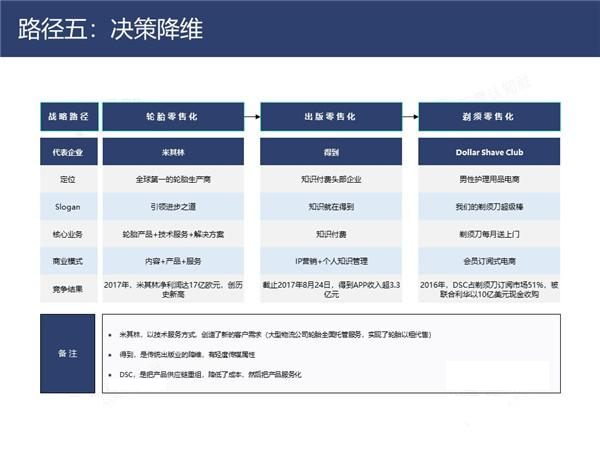Select the slide title 路径五：决策降维
This screenshot has height=450, width=600.
(x=111, y=29)
